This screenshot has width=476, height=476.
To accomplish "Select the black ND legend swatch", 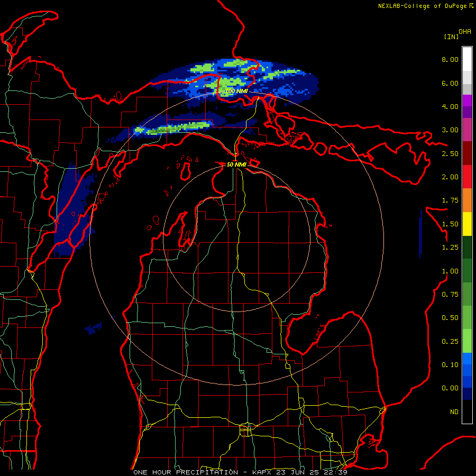I will [467, 411].
